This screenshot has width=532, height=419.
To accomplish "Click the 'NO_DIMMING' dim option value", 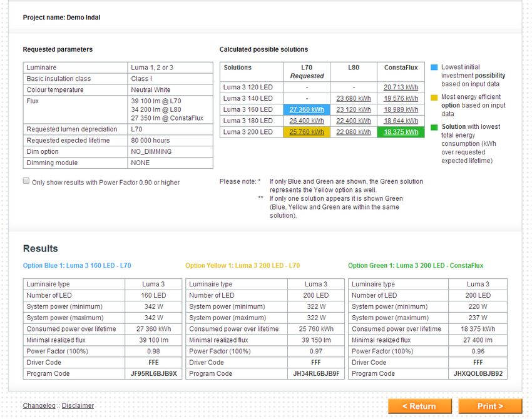I will pos(151,151).
